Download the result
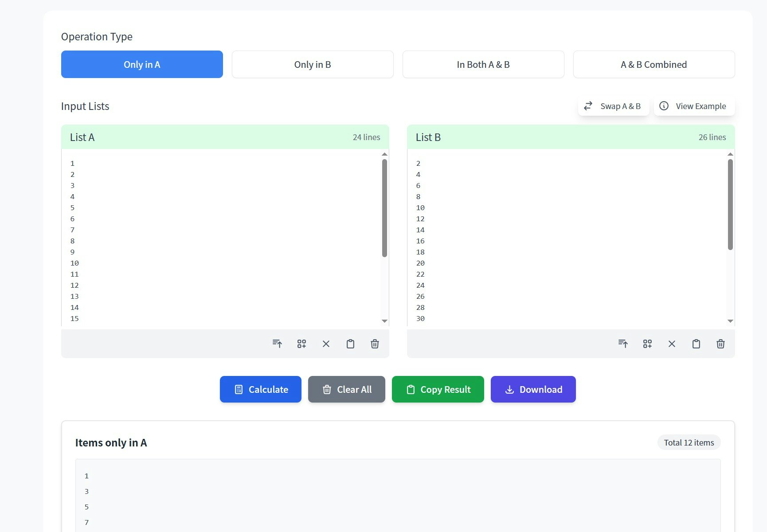Viewport: 767px width, 532px height. tap(533, 389)
